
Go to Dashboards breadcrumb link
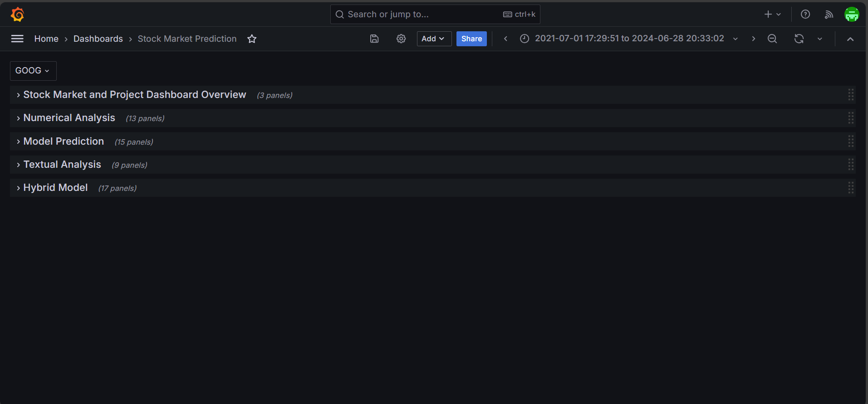98,39
